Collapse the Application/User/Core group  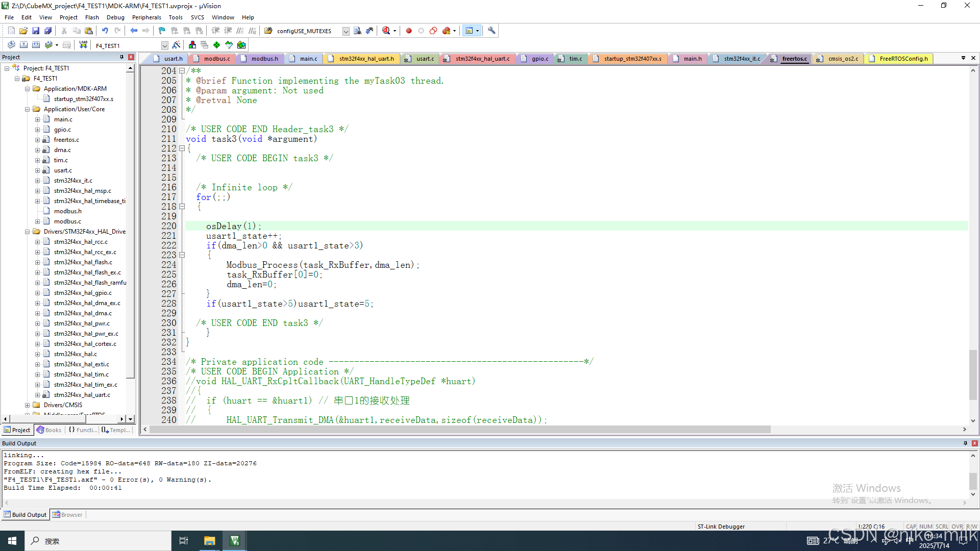pos(27,109)
